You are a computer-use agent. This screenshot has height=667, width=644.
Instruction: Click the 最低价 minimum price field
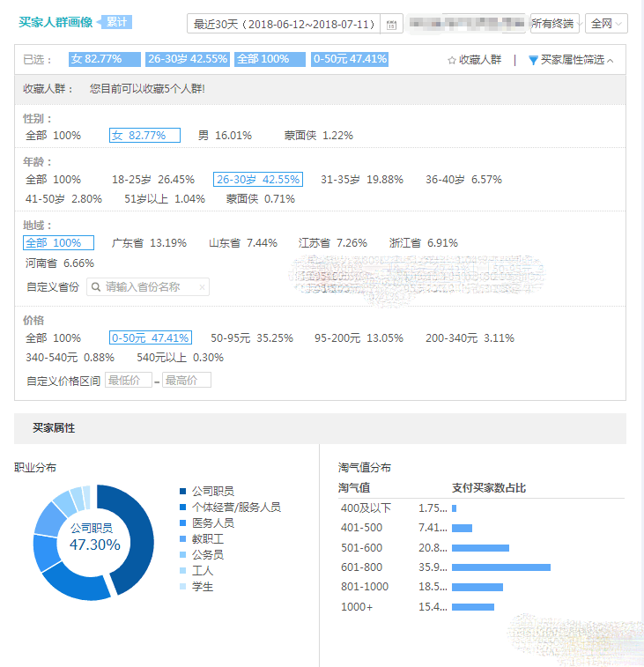[129, 381]
